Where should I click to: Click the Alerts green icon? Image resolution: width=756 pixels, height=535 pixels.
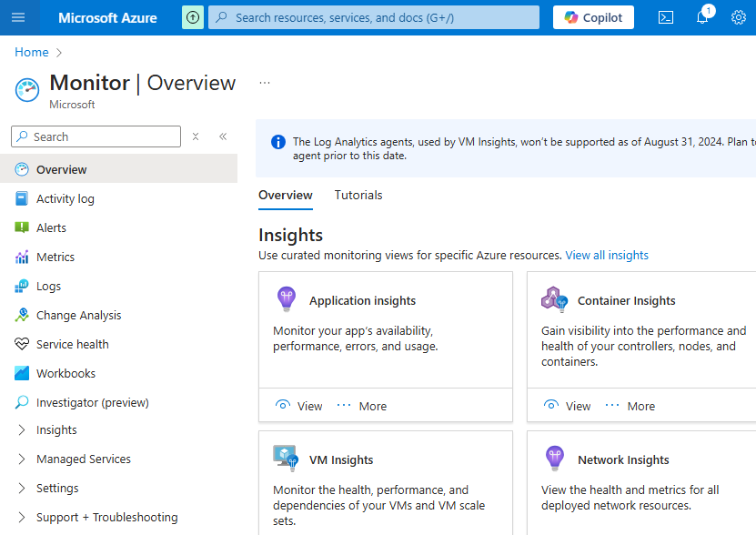[22, 227]
